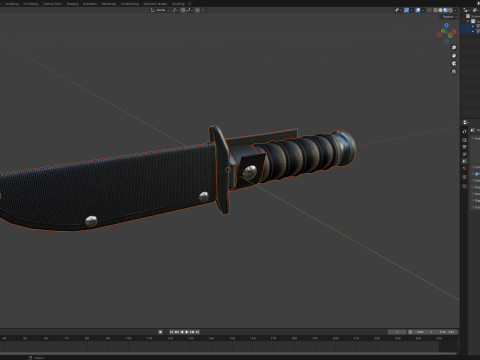The height and width of the screenshot is (360, 480).
Task: Toggle X-ray mode
Action: (x=429, y=10)
